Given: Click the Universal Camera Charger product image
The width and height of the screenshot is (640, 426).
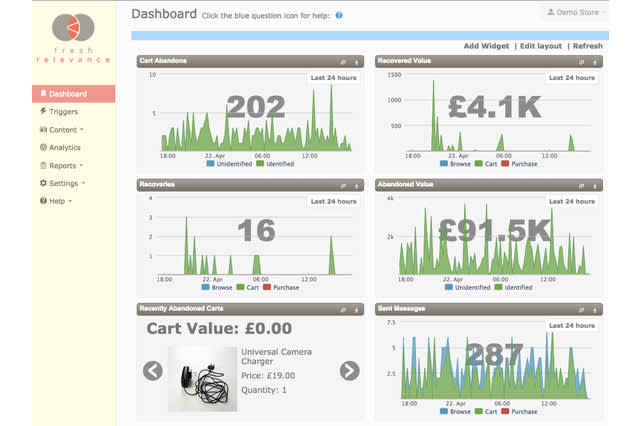Looking at the screenshot, I should pyautogui.click(x=203, y=379).
